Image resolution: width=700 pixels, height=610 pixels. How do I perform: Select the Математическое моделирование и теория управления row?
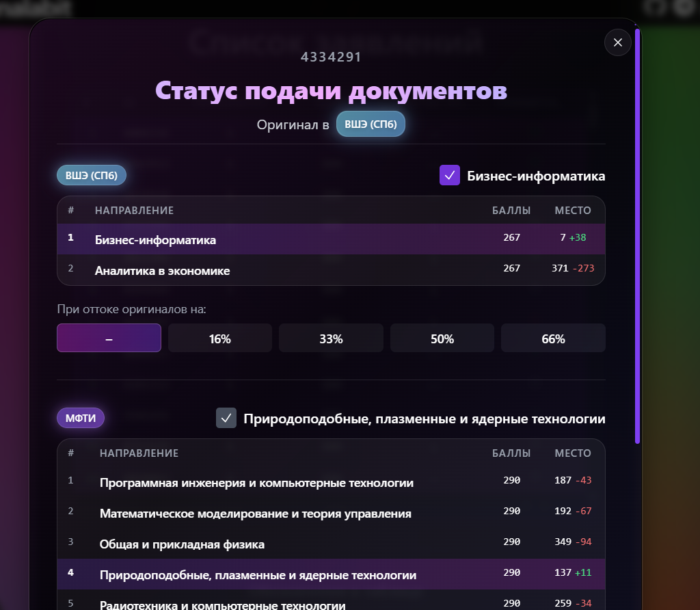point(332,513)
